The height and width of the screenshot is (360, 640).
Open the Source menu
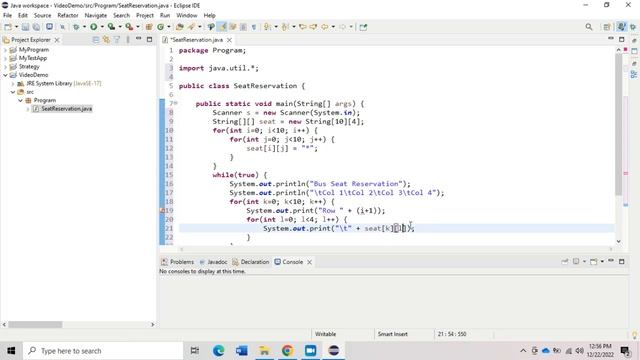pos(42,15)
